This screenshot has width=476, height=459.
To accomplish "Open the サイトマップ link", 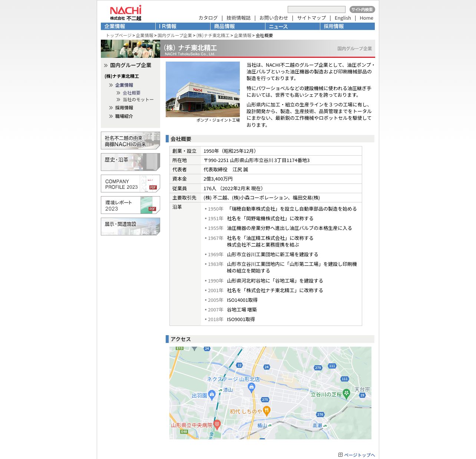I will coord(311,18).
